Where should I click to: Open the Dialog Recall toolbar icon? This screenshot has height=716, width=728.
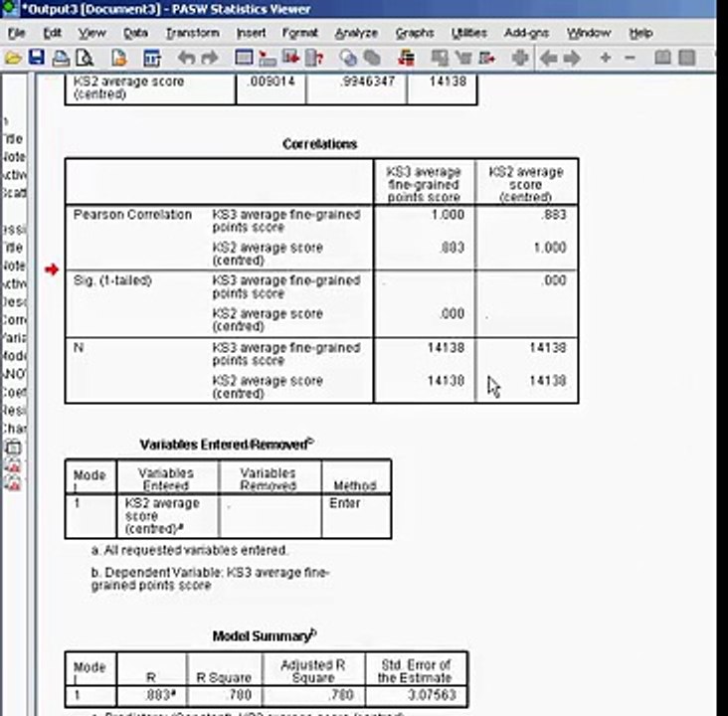[151, 58]
